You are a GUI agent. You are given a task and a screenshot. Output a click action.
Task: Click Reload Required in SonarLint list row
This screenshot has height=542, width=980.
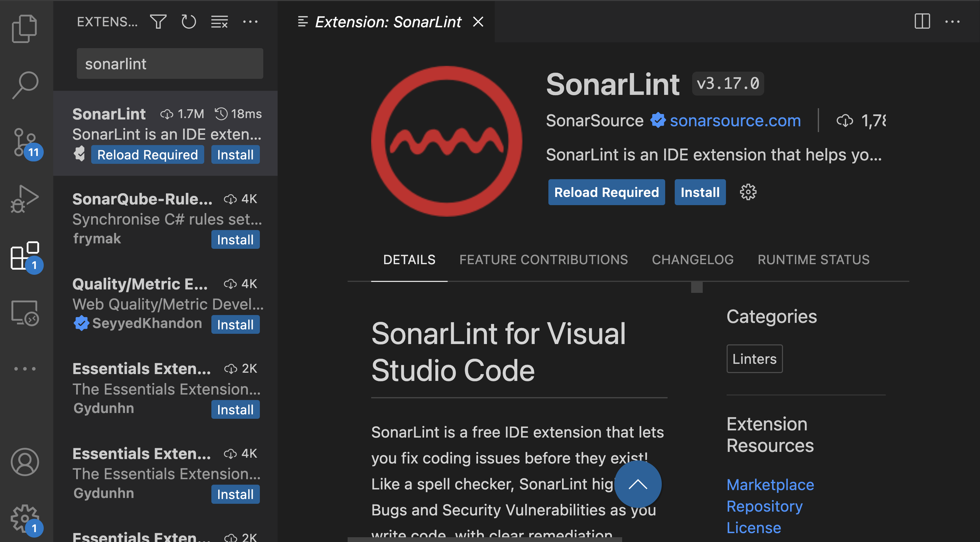click(x=148, y=154)
